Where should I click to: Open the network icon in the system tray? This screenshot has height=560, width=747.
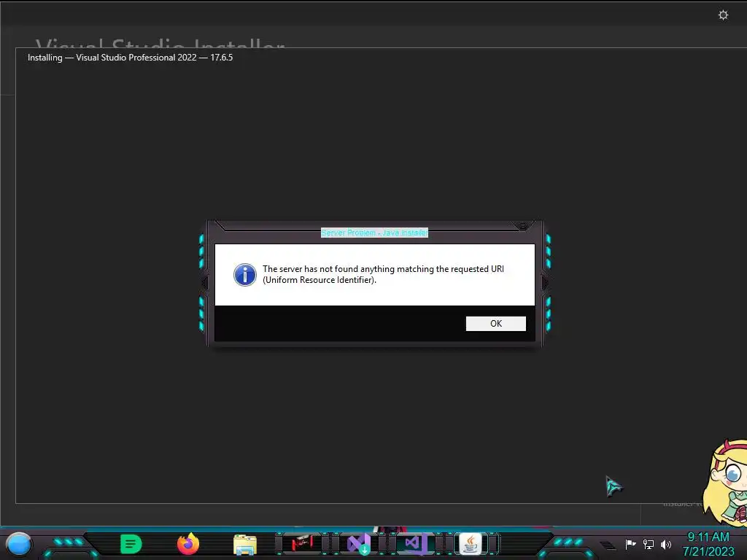click(x=649, y=544)
